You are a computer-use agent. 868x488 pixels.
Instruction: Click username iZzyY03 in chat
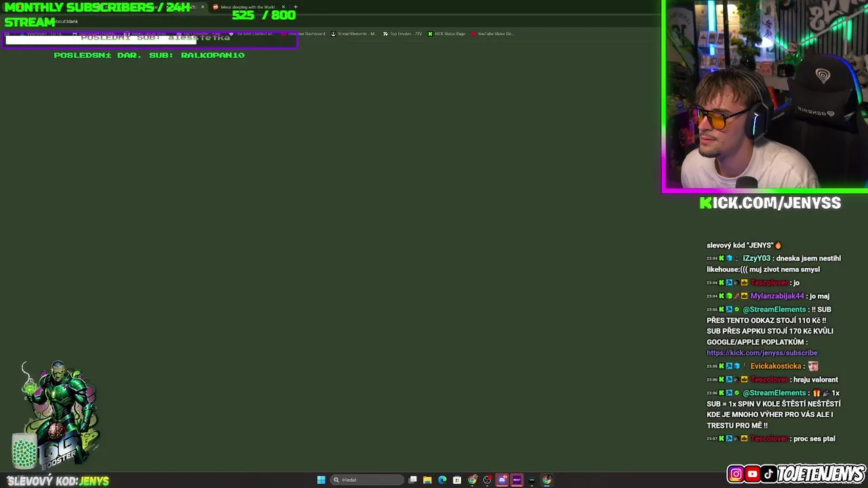(756, 258)
